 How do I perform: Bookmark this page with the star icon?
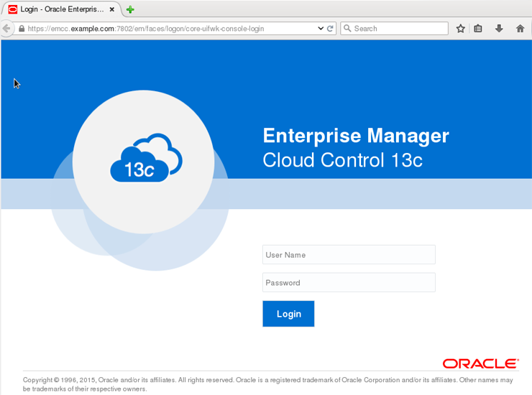(x=460, y=29)
